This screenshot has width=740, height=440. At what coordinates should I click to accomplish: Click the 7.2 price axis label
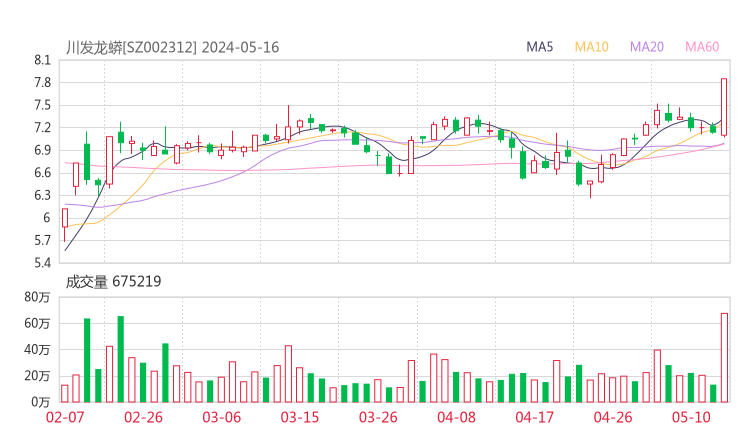42,128
